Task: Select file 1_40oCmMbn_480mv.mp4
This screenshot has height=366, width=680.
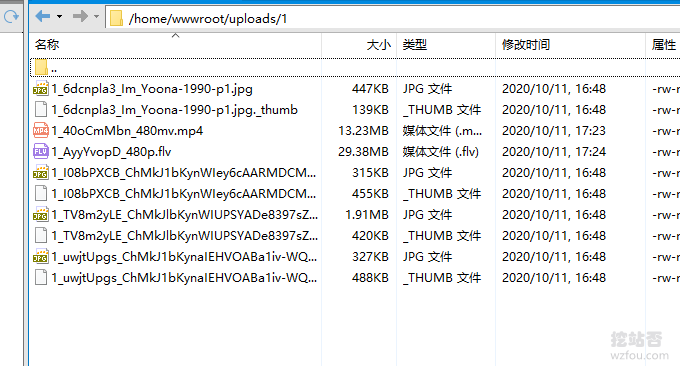Action: tap(127, 131)
